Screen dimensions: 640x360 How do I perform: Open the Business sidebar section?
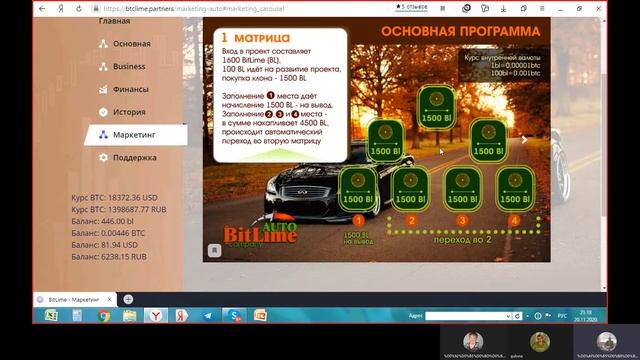pos(129,67)
